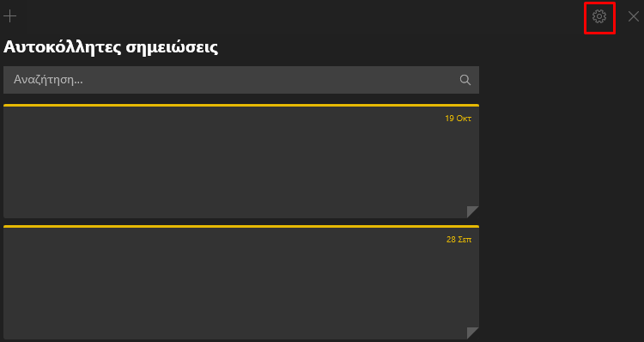Create a new note with the plus icon
Screen dimensions: 644x342
9,16
